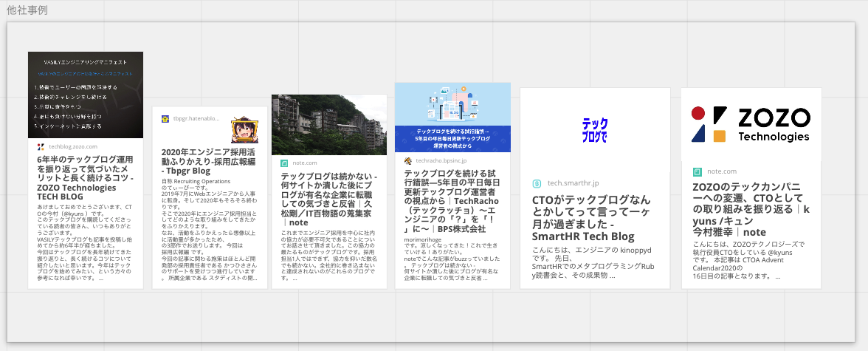Select the morimorihoge description text

pyautogui.click(x=453, y=259)
